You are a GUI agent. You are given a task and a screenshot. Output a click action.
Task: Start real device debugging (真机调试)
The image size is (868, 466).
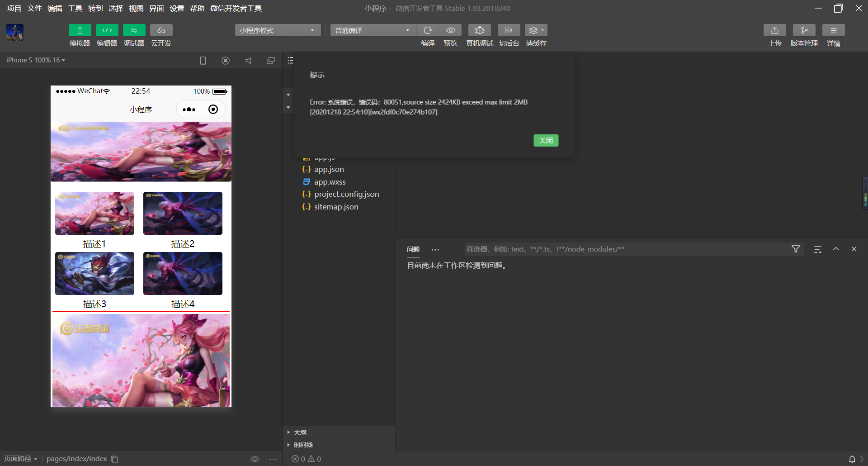click(480, 30)
